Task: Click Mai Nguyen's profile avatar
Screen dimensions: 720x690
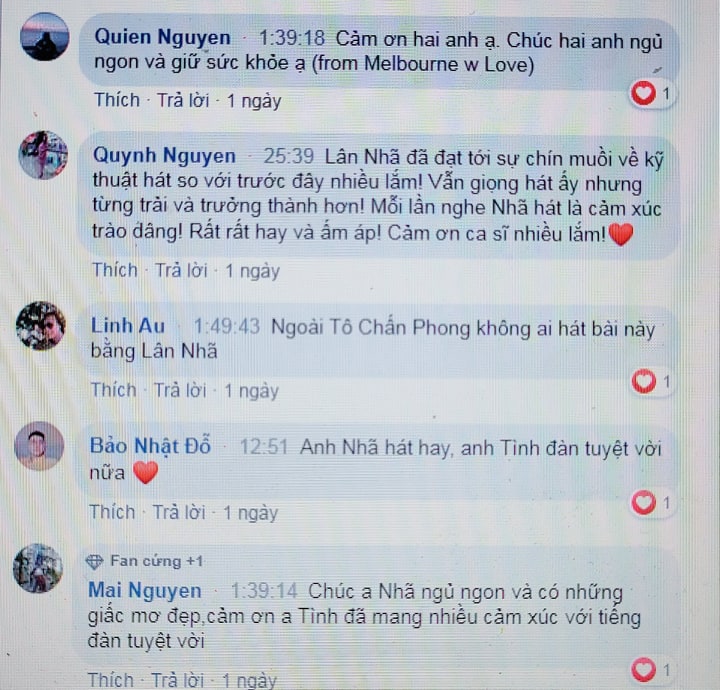Action: click(x=38, y=568)
